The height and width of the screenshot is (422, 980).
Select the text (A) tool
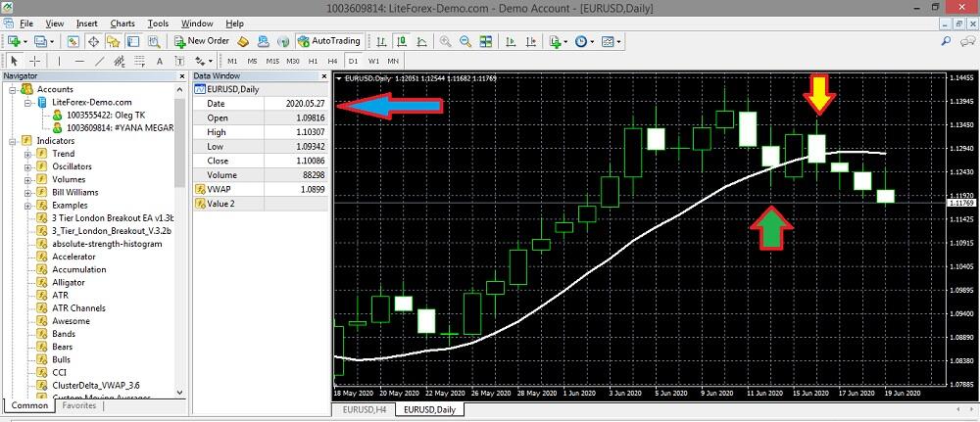coord(160,61)
